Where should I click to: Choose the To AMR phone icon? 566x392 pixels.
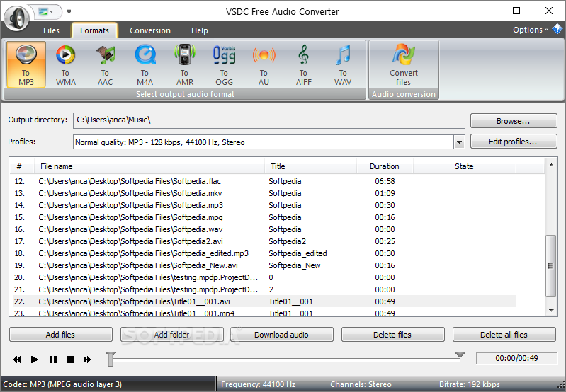click(x=184, y=64)
